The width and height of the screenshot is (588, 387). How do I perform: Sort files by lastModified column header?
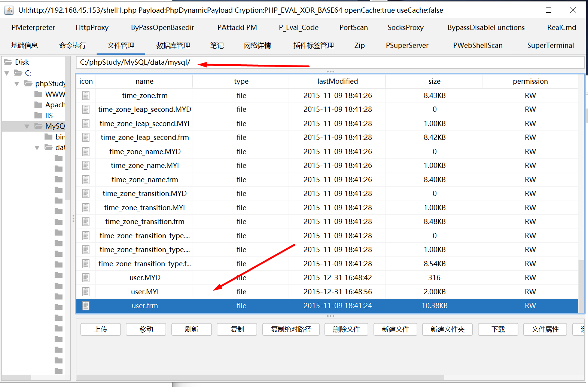[338, 81]
